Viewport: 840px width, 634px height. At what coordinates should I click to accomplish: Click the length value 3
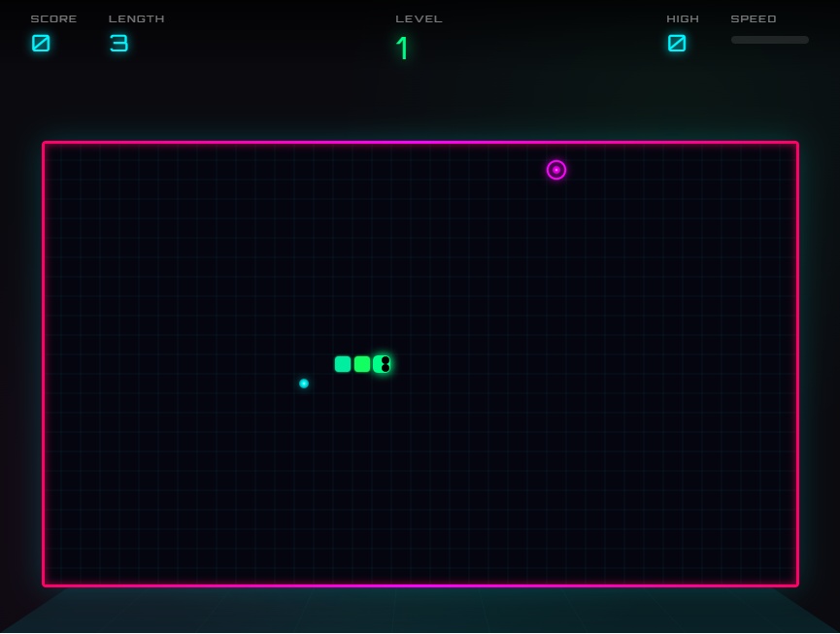[x=118, y=43]
